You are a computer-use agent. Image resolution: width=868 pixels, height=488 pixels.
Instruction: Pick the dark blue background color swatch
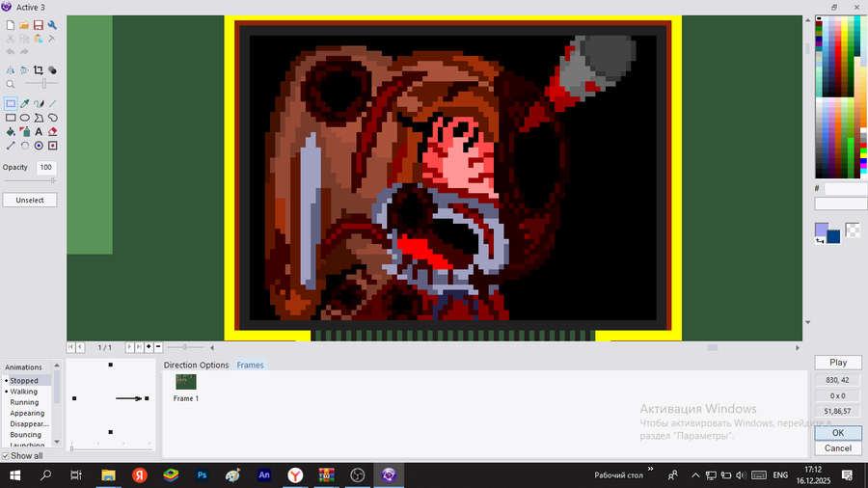pos(833,237)
